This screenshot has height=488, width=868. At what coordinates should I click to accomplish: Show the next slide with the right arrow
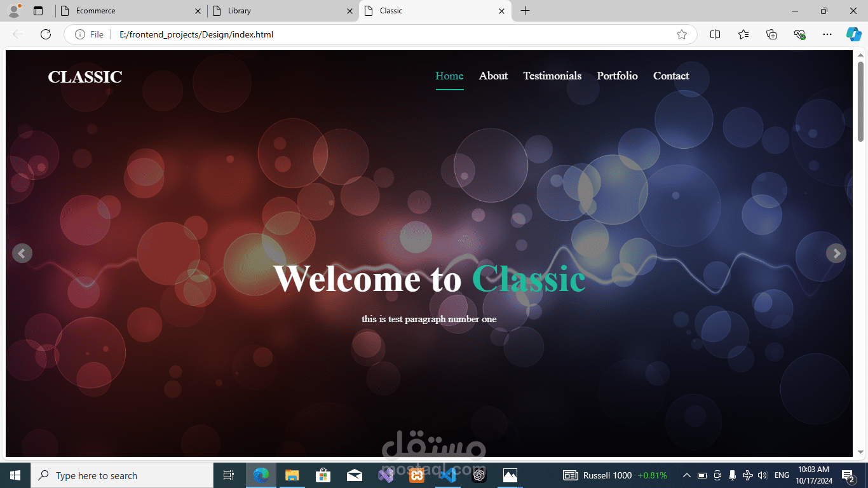(836, 254)
